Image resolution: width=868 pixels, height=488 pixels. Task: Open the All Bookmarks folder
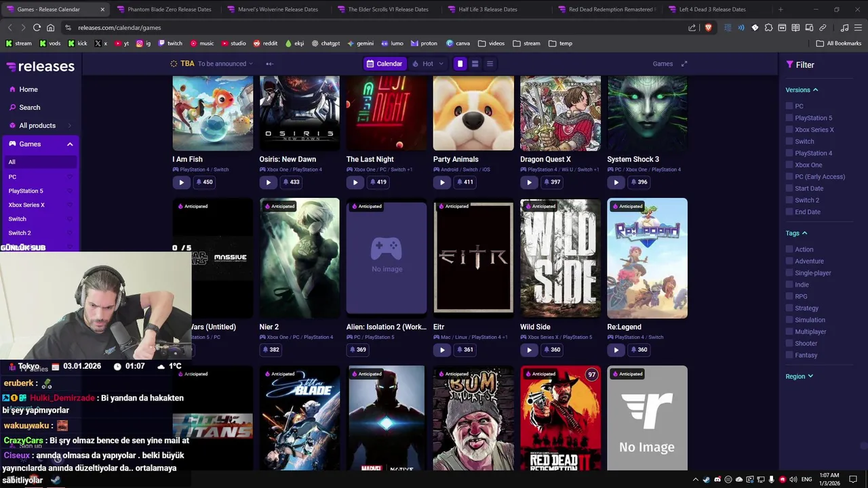coord(839,43)
